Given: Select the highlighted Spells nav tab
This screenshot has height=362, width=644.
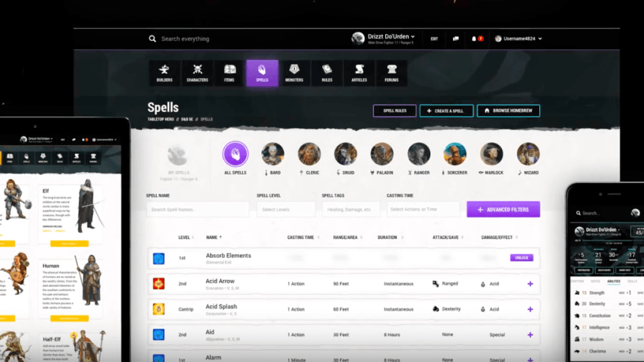Looking at the screenshot, I should (x=262, y=73).
